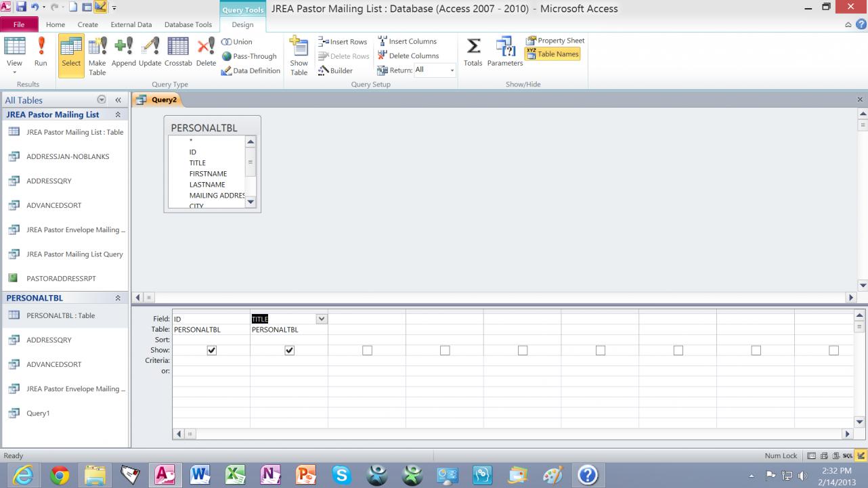Image resolution: width=868 pixels, height=488 pixels.
Task: Open PowerPoint from the taskbar
Action: (x=306, y=474)
